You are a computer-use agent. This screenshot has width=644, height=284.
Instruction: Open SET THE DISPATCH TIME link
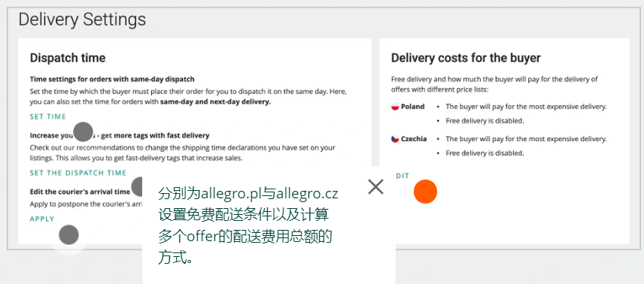pos(78,174)
